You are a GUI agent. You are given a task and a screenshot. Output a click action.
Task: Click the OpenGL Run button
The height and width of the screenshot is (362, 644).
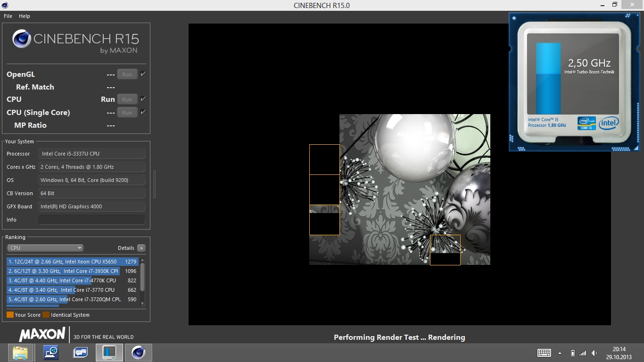pyautogui.click(x=127, y=74)
